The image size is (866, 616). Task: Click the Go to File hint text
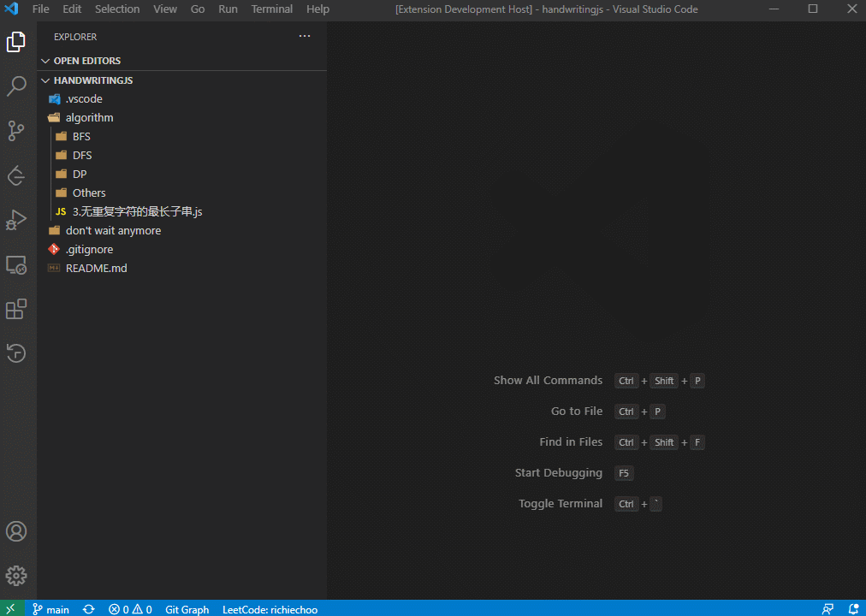[577, 412]
